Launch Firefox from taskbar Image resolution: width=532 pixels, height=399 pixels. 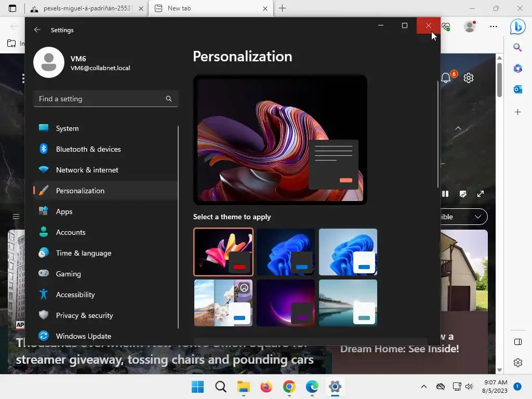pos(267,387)
